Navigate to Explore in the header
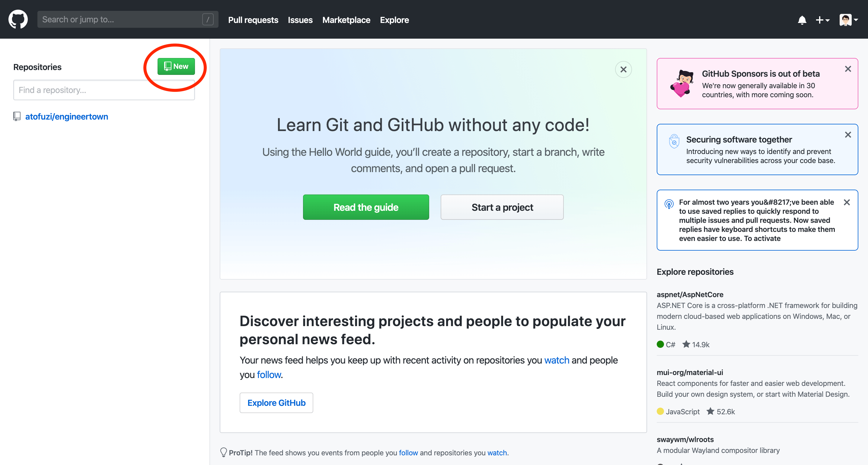868x465 pixels. click(x=394, y=20)
